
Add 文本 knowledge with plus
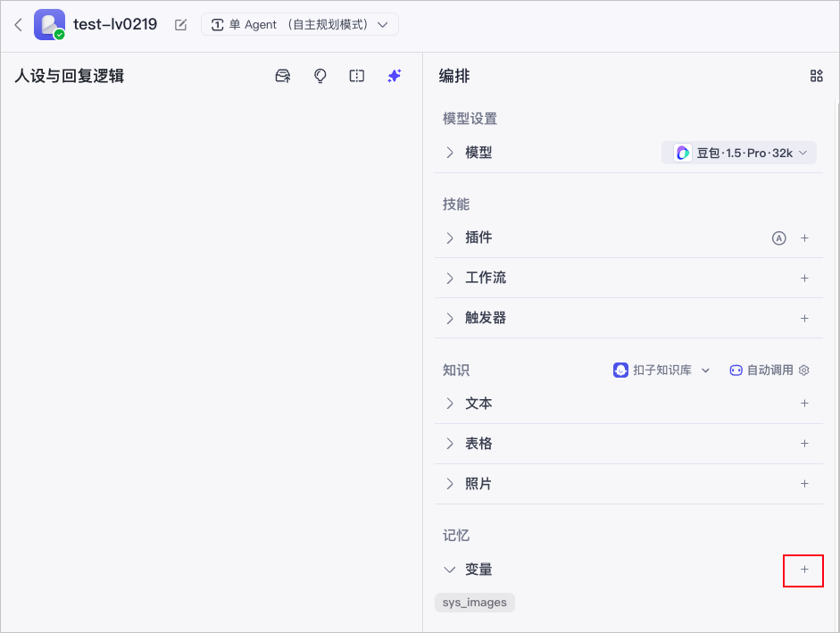coord(804,404)
